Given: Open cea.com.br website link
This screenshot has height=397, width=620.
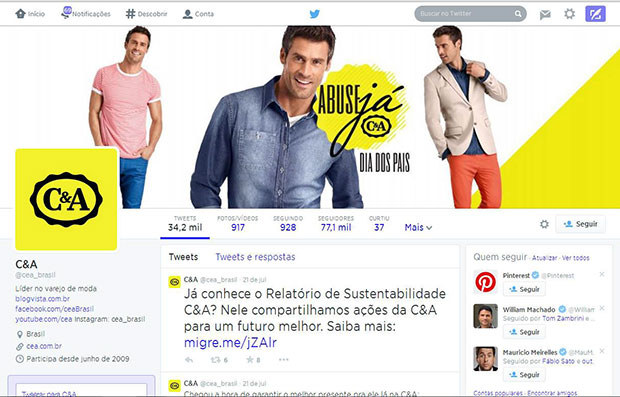Looking at the screenshot, I should coord(44,346).
